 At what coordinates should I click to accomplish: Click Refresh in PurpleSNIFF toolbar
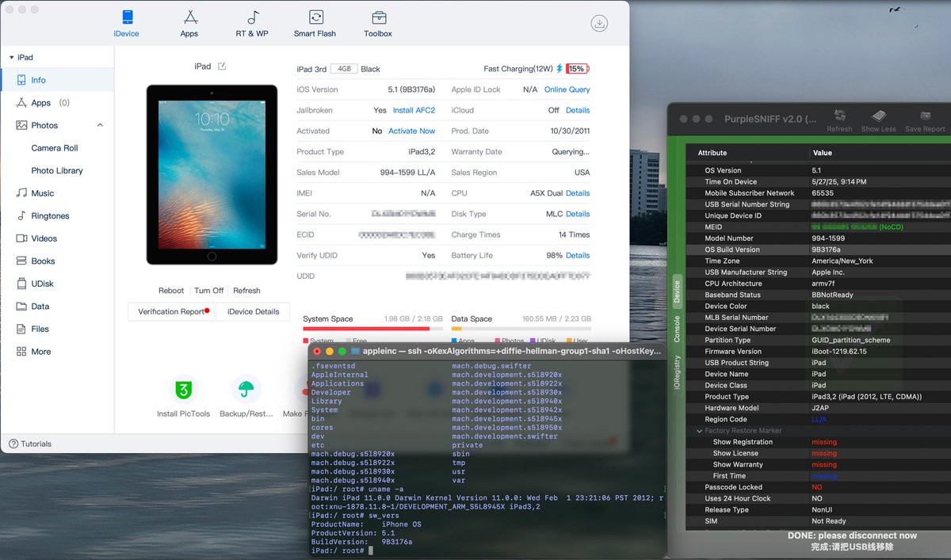coord(839,120)
